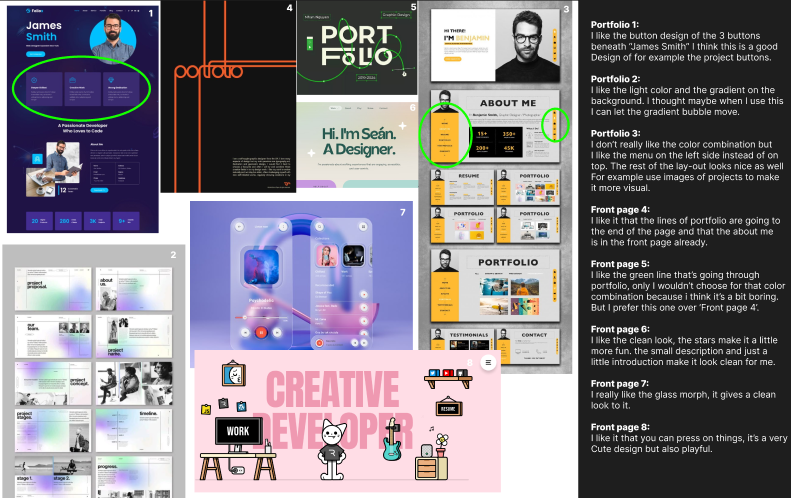Click the WORK computer monitor illustration

point(239,433)
